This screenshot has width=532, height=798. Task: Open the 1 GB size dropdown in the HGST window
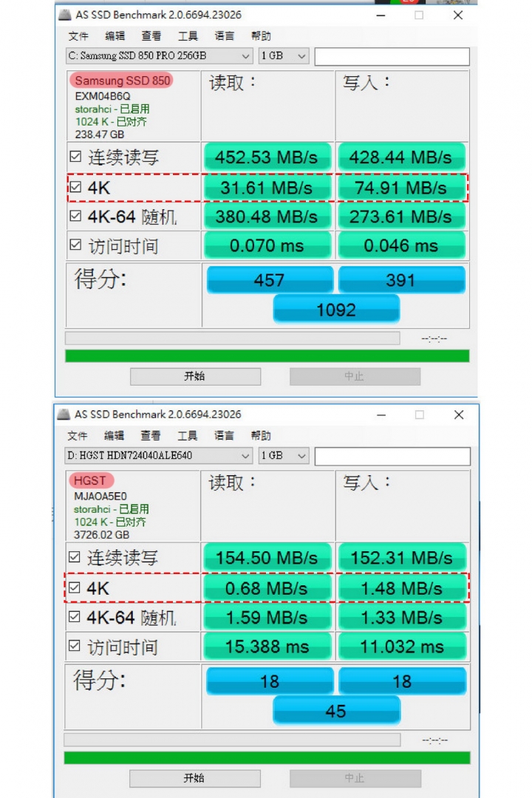(x=284, y=455)
